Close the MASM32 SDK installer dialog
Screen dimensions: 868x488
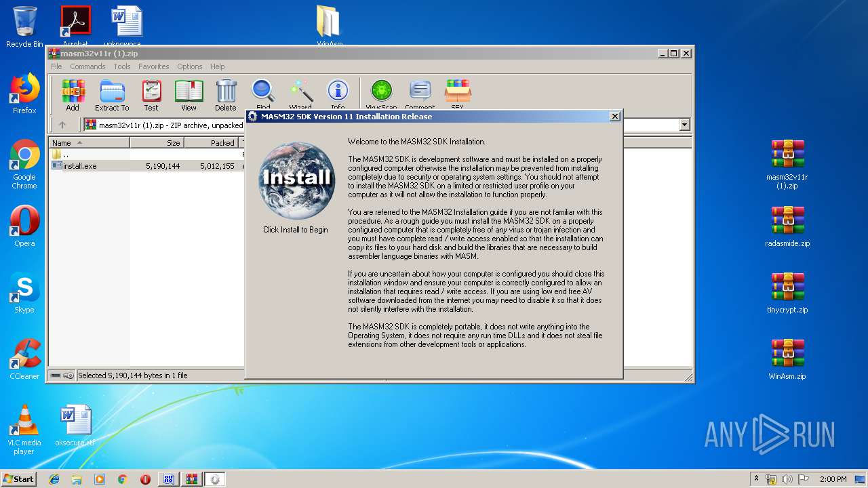(x=614, y=117)
